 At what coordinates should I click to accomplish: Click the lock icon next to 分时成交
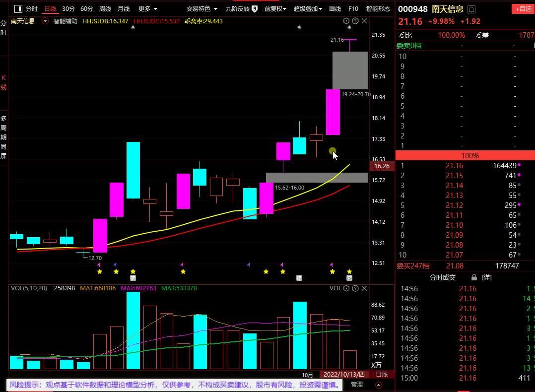[474, 277]
